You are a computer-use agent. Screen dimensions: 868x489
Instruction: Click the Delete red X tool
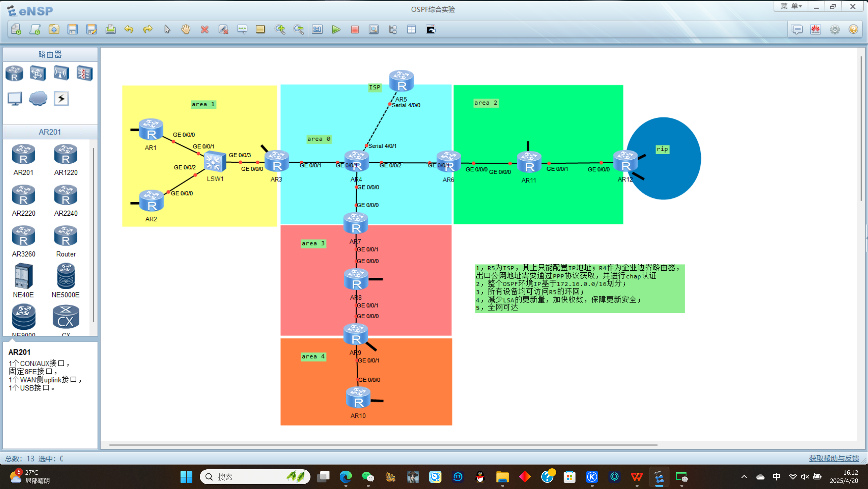(x=204, y=30)
